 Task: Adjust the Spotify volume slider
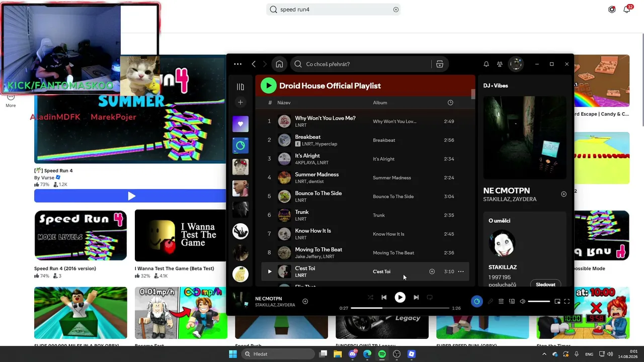tap(539, 301)
